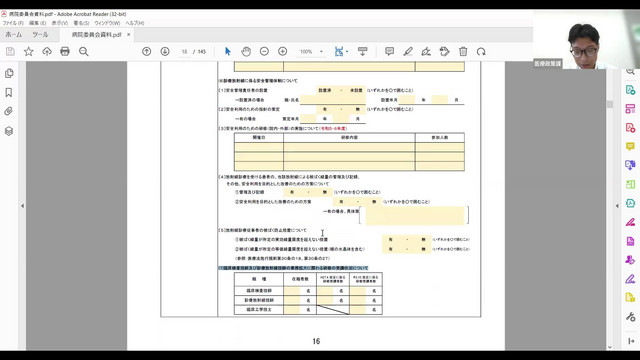Zoom out with the minus button
The height and width of the screenshot is (360, 640).
pyautogui.click(x=264, y=51)
